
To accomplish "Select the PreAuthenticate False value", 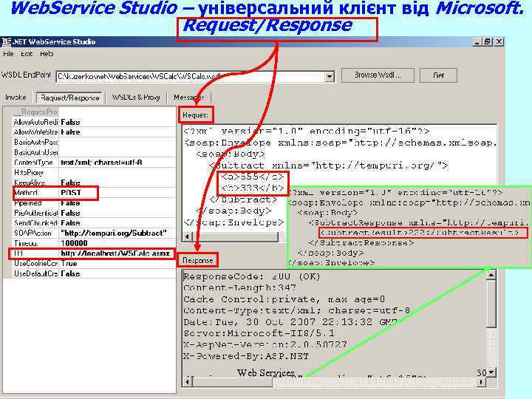I will point(71,213).
